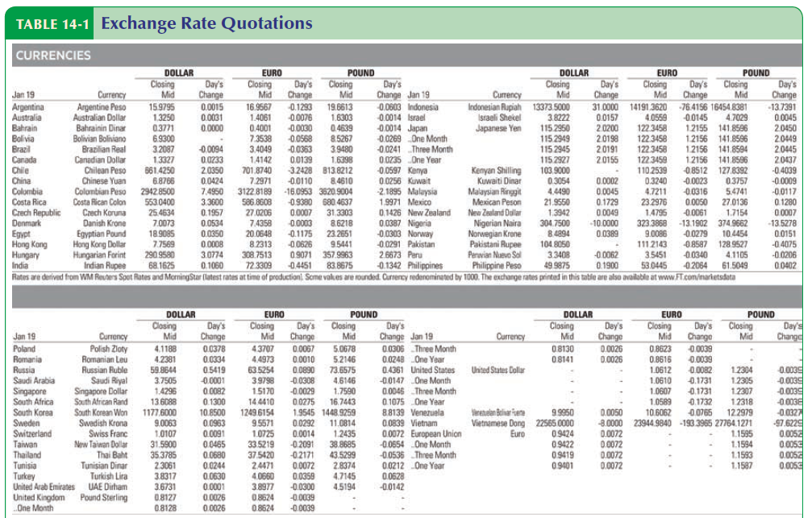
Task: Select the 'Indonesian Rupiah' currency name
Action: pyautogui.click(x=494, y=107)
